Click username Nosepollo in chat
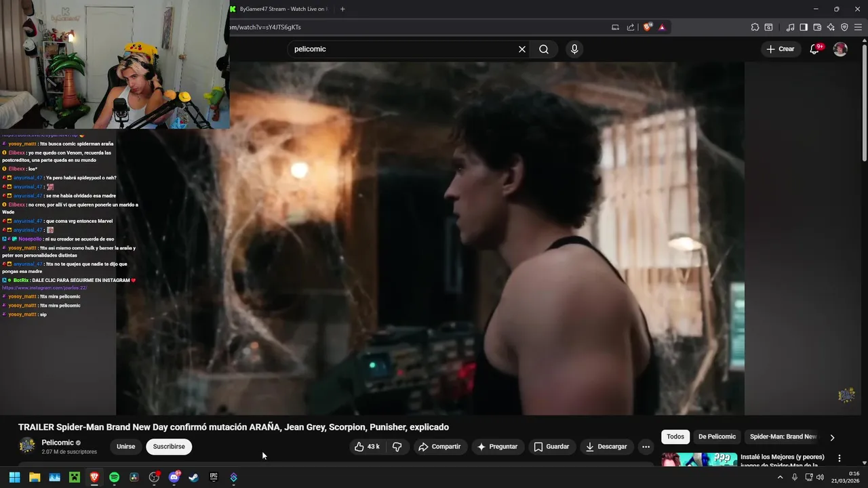This screenshot has height=488, width=868. 30,239
